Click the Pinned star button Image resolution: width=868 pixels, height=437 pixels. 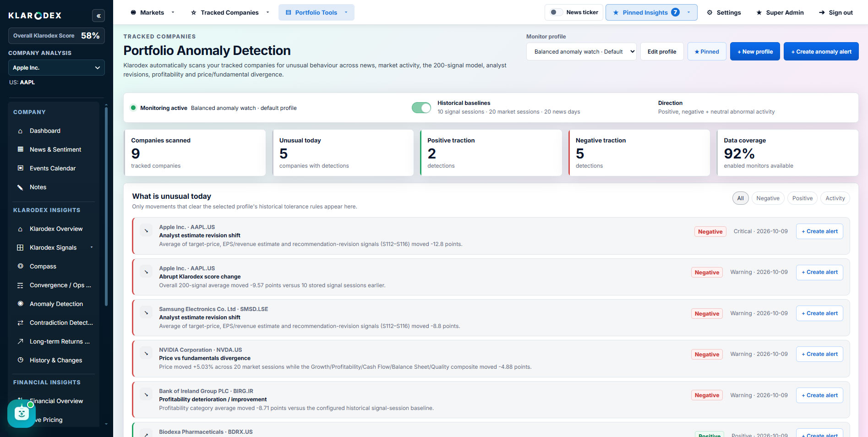coord(707,52)
